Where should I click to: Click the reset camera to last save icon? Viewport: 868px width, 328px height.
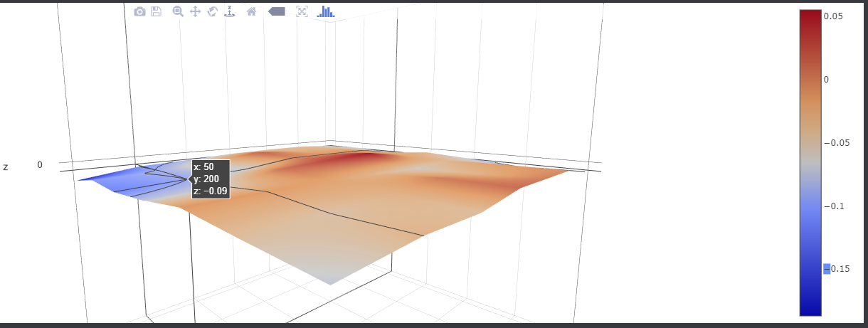pos(302,11)
